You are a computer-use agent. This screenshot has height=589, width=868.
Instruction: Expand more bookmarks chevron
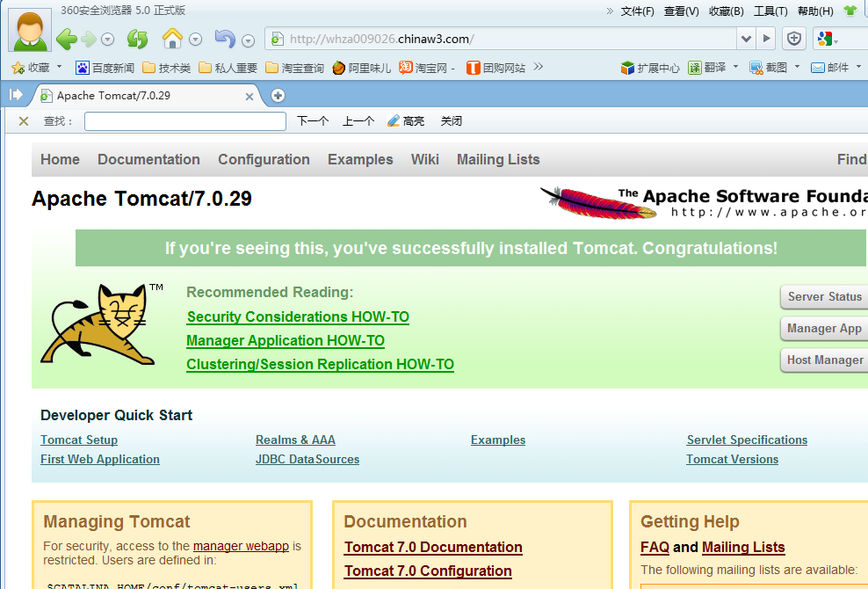[x=538, y=67]
